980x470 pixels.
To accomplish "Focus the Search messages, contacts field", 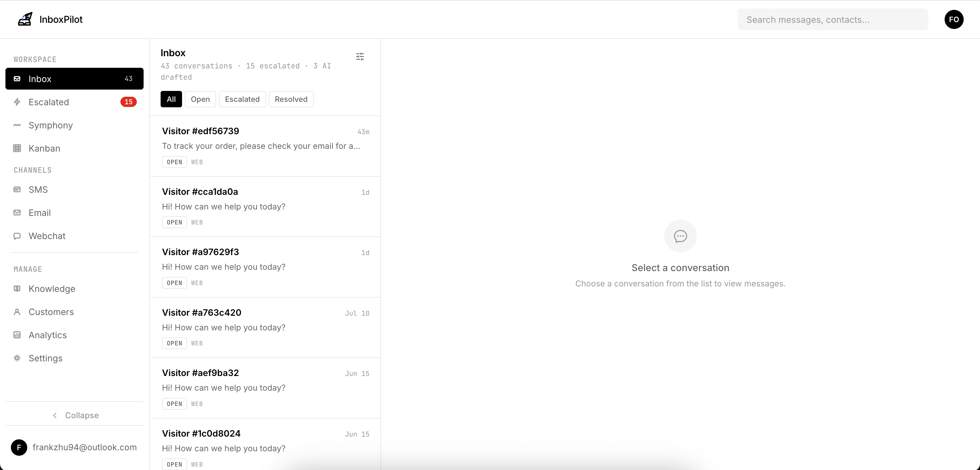I will 833,19.
